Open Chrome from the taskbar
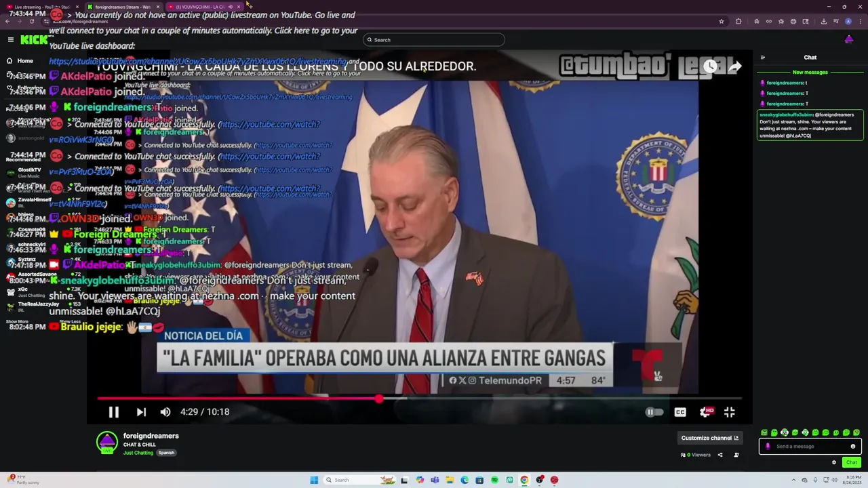This screenshot has width=868, height=488. click(x=524, y=480)
